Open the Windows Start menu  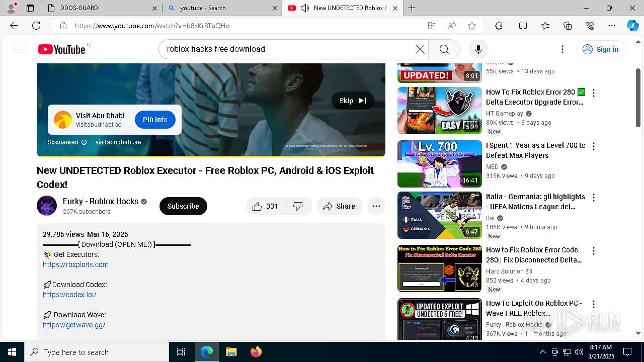(x=12, y=352)
